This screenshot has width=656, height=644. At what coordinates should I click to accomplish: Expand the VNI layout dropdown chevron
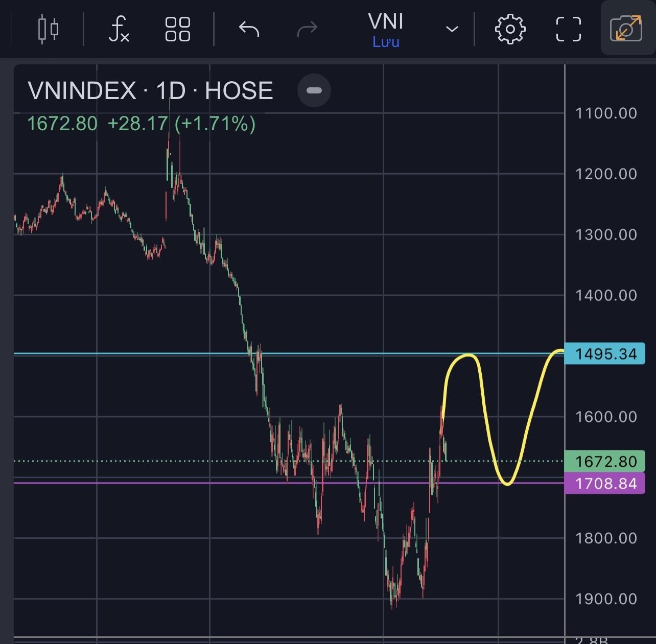[x=452, y=29]
